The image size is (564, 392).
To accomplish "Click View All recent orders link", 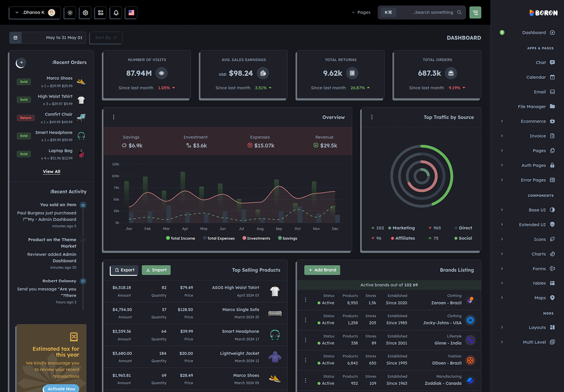I will [x=52, y=171].
